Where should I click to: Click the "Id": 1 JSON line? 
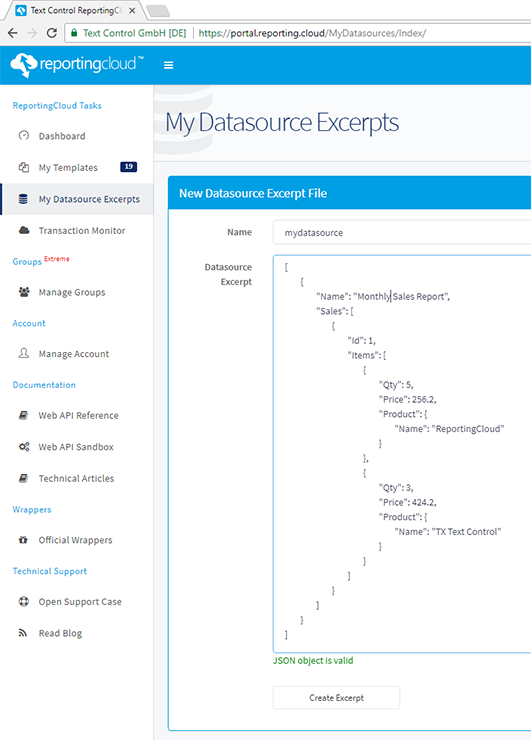pyautogui.click(x=361, y=340)
